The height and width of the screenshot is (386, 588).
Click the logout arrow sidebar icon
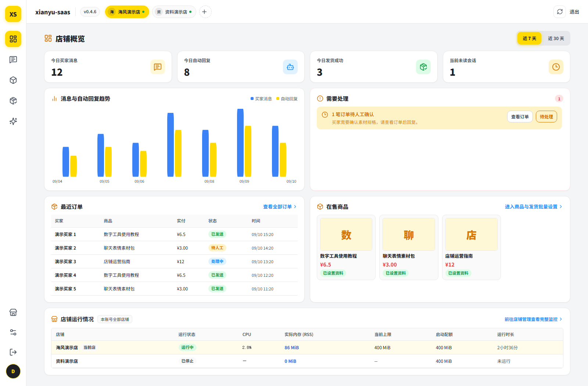click(13, 352)
